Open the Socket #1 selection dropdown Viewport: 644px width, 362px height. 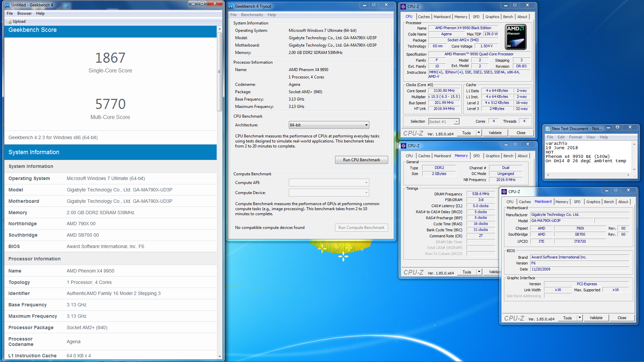(x=444, y=122)
